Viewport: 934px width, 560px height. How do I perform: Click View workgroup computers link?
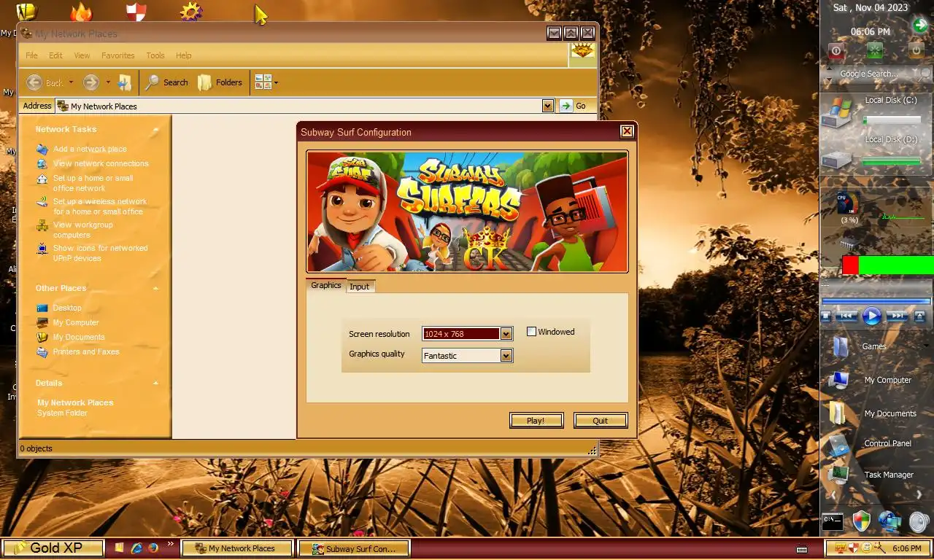pos(82,230)
